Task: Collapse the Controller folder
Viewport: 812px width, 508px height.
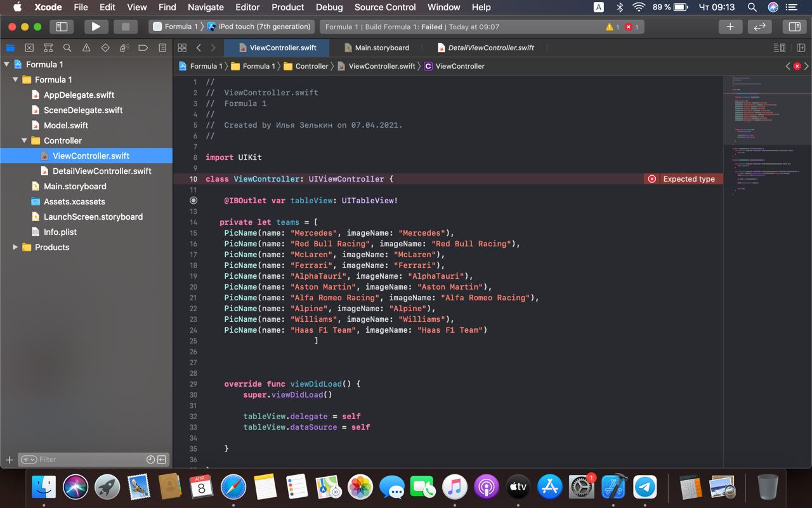Action: pos(24,140)
